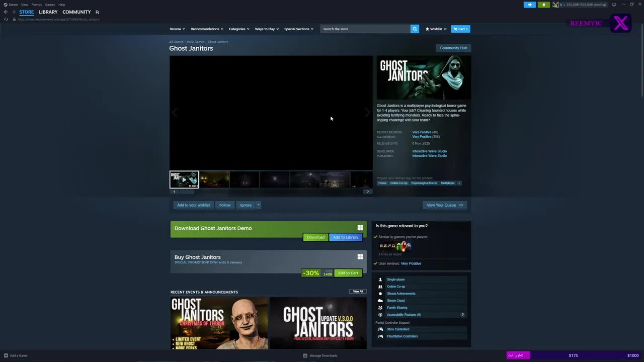The height and width of the screenshot is (362, 644).
Task: Click the Psychological Horror tag
Action: pyautogui.click(x=424, y=183)
